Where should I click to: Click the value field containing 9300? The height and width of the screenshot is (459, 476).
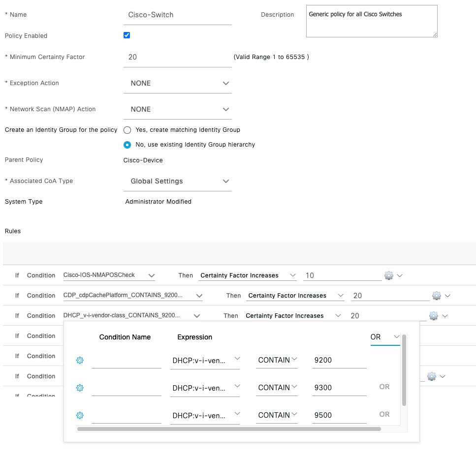point(339,388)
